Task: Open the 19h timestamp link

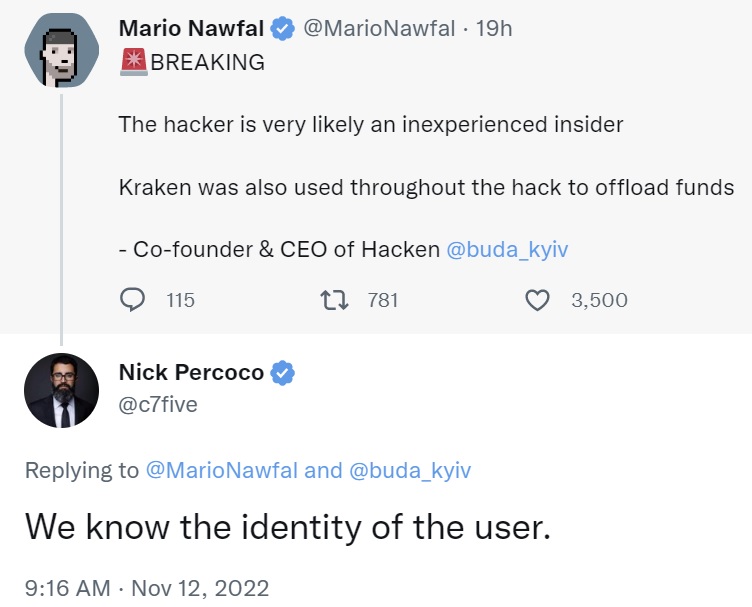Action: pyautogui.click(x=494, y=29)
